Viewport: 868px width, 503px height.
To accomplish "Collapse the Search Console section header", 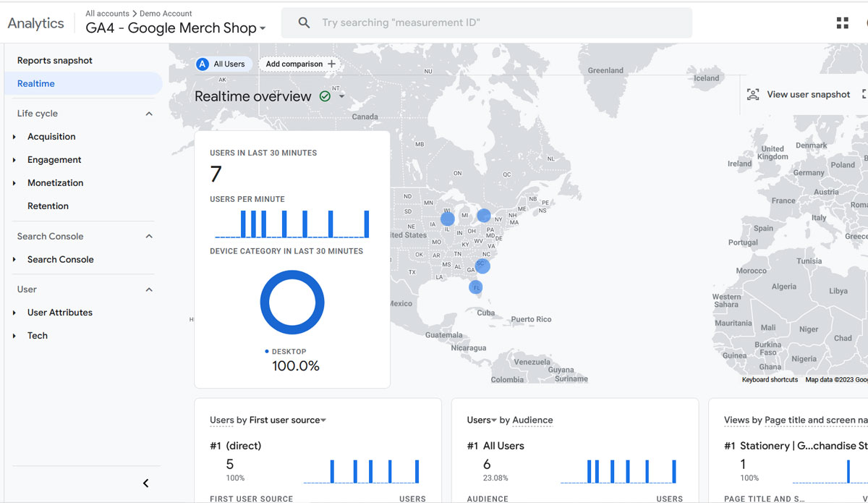I will [149, 237].
